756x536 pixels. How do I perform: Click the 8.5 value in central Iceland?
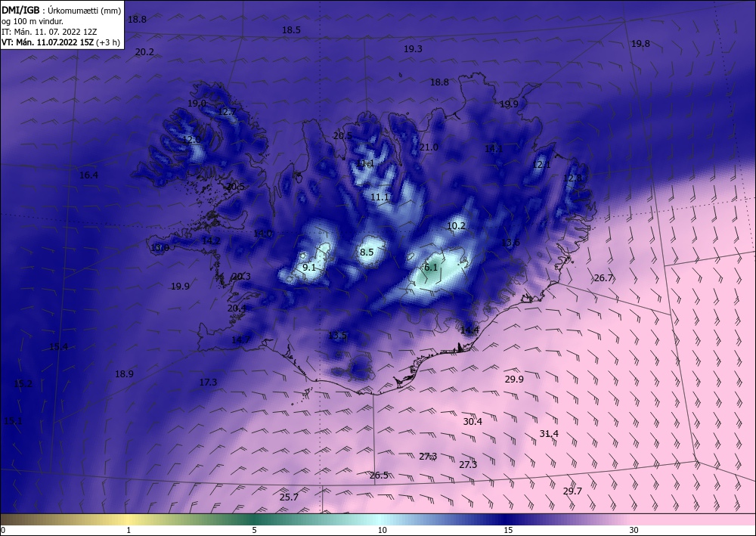click(x=367, y=252)
